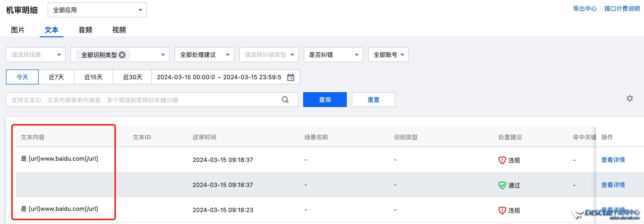Open the 全部应用 dropdown
The height and width of the screenshot is (224, 644).
97,10
